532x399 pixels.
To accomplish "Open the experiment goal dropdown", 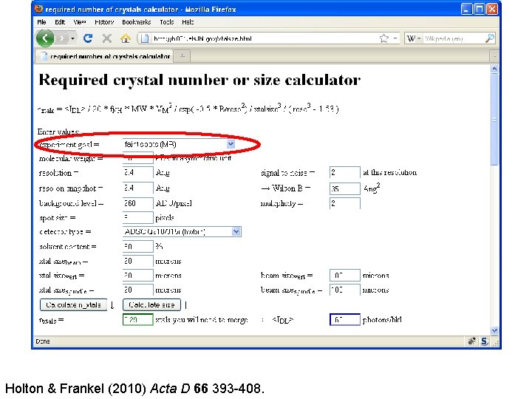I will 179,145.
